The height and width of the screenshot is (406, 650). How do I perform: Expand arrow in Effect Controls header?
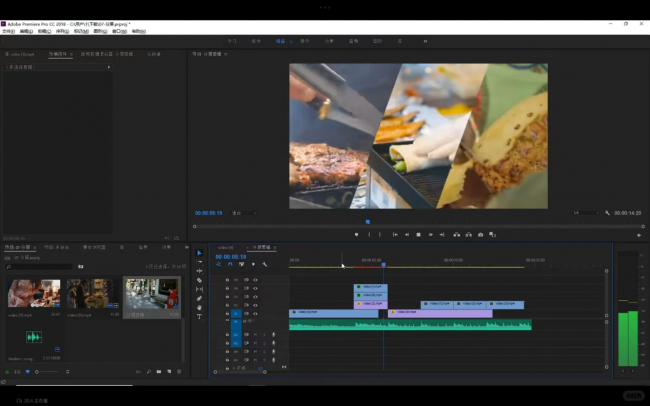point(109,67)
